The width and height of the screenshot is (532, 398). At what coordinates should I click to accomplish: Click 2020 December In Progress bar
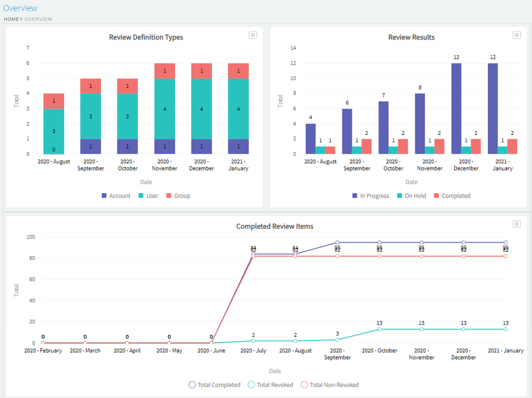tap(456, 109)
